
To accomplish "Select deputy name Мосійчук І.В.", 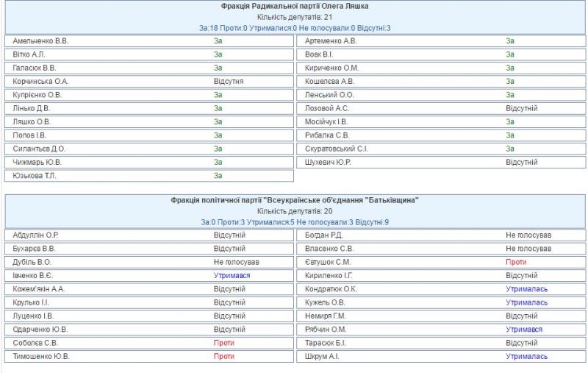I will (326, 121).
